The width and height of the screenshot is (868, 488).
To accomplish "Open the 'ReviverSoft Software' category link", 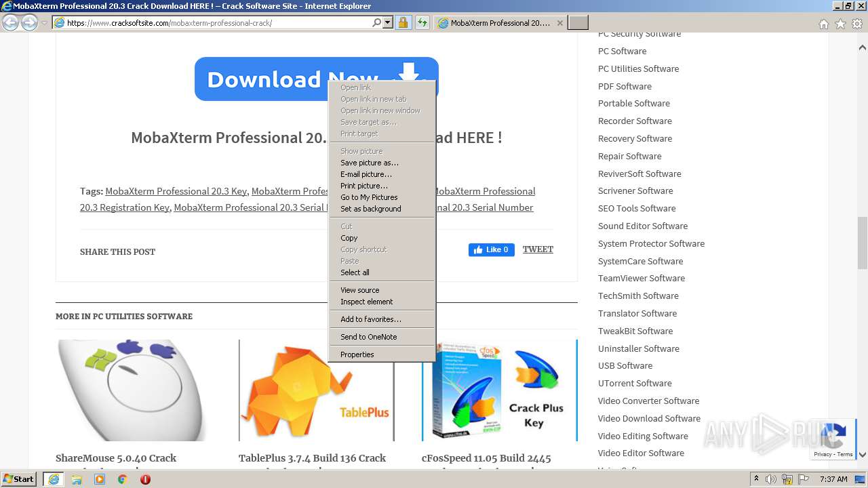I will coord(639,174).
